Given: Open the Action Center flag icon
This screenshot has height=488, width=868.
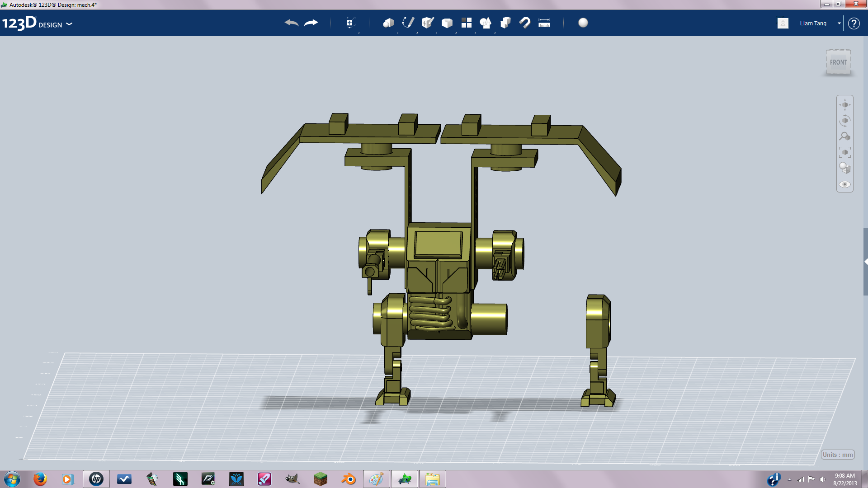Looking at the screenshot, I should click(x=811, y=479).
